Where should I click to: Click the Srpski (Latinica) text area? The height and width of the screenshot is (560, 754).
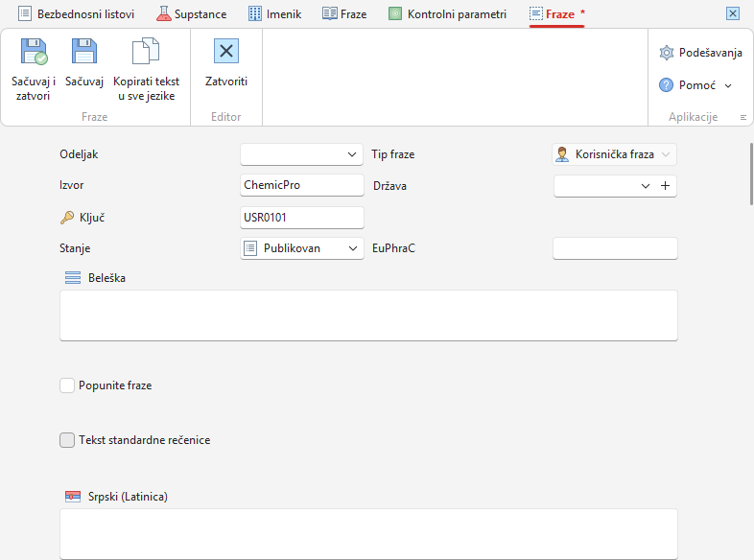[x=368, y=534]
